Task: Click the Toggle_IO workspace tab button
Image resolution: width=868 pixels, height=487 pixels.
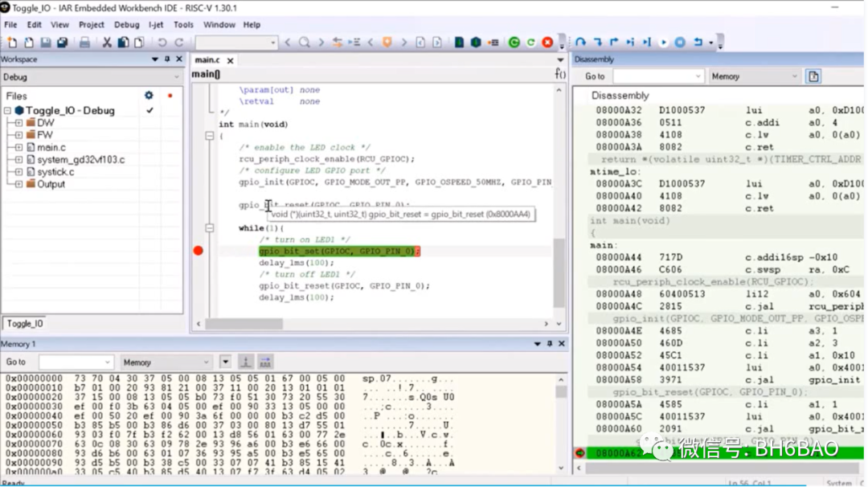Action: pos(25,324)
